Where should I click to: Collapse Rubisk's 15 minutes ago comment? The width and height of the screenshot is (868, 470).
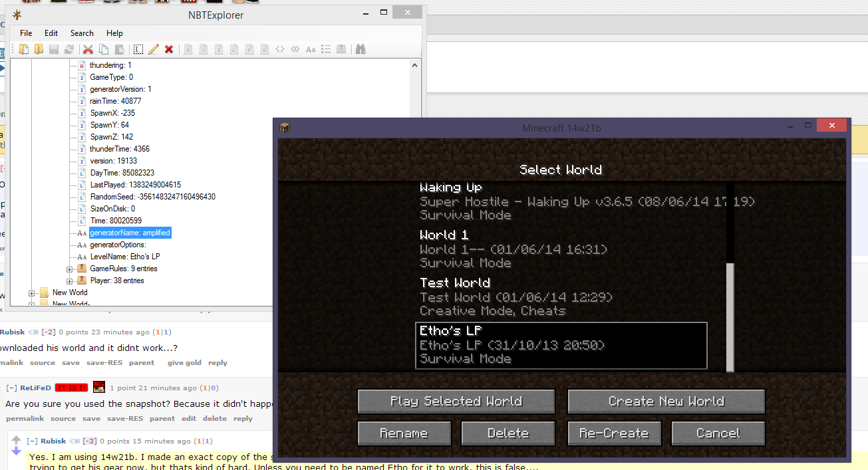(x=31, y=441)
